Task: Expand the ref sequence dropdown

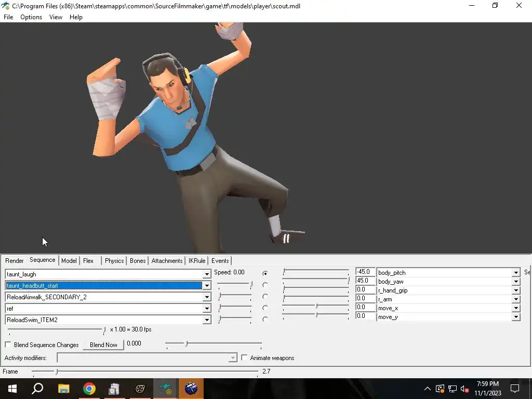Action: click(x=207, y=309)
